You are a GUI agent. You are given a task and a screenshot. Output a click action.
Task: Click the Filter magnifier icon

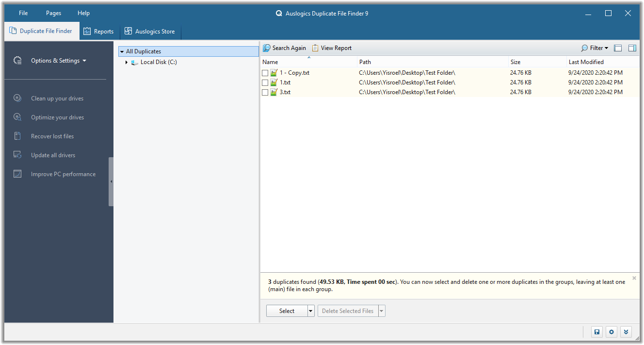point(584,48)
